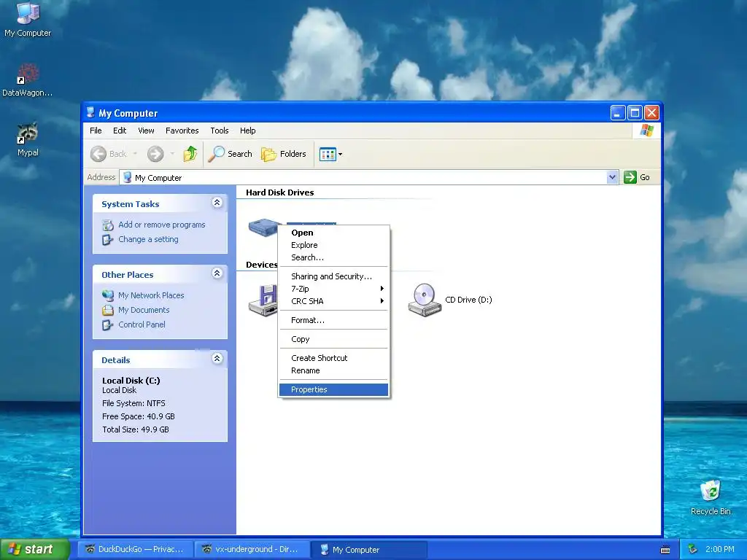Expand the Views dropdown arrow
This screenshot has height=560, width=747.
click(x=340, y=155)
